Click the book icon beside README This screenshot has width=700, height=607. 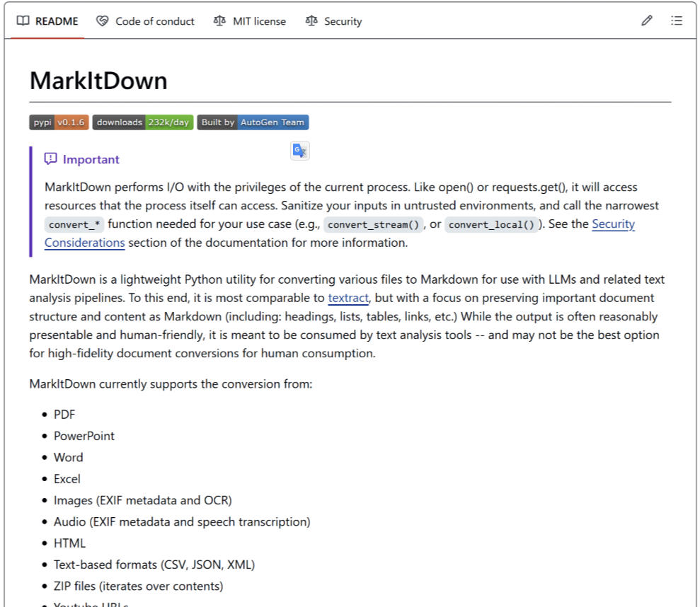coord(23,21)
